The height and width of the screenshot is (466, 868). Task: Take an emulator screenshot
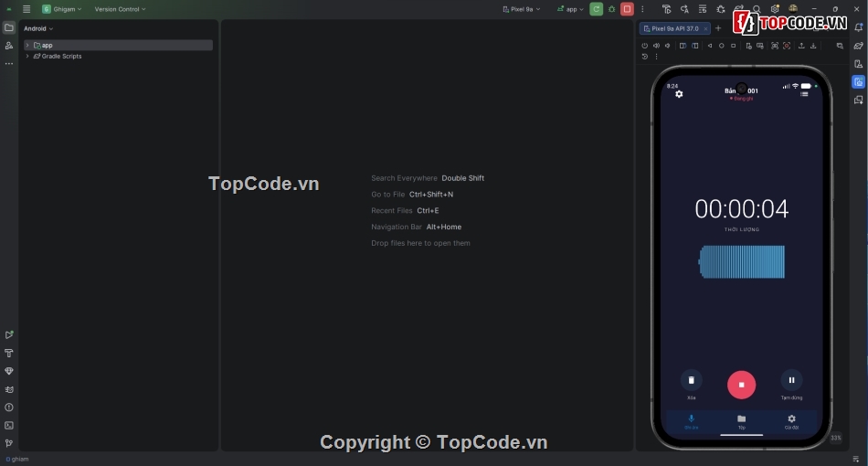point(775,46)
